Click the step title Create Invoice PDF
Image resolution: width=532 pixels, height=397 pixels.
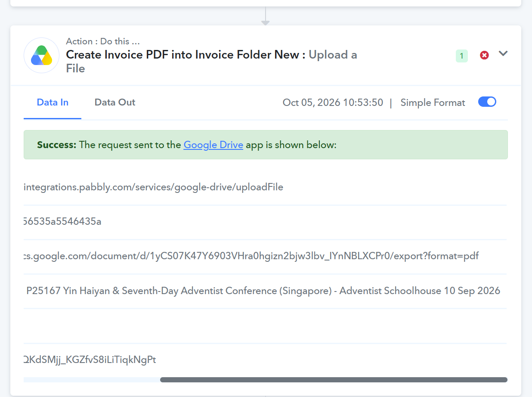point(186,55)
